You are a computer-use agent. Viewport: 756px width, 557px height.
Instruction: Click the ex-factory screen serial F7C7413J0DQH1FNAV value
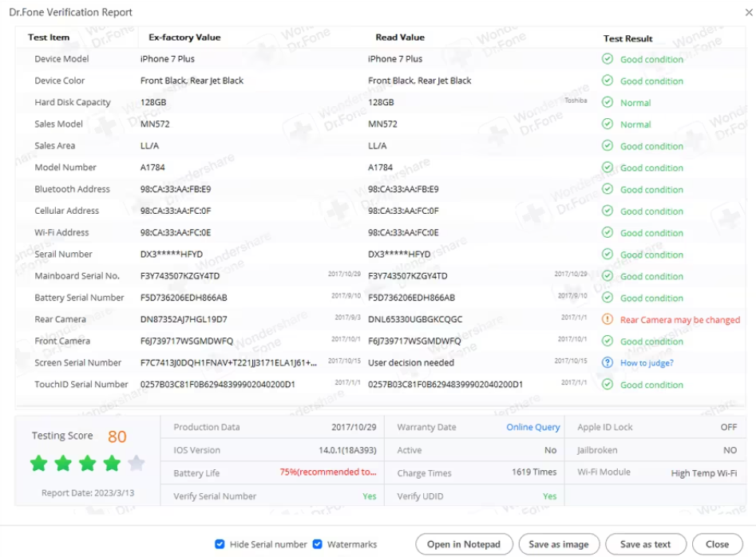coord(228,362)
